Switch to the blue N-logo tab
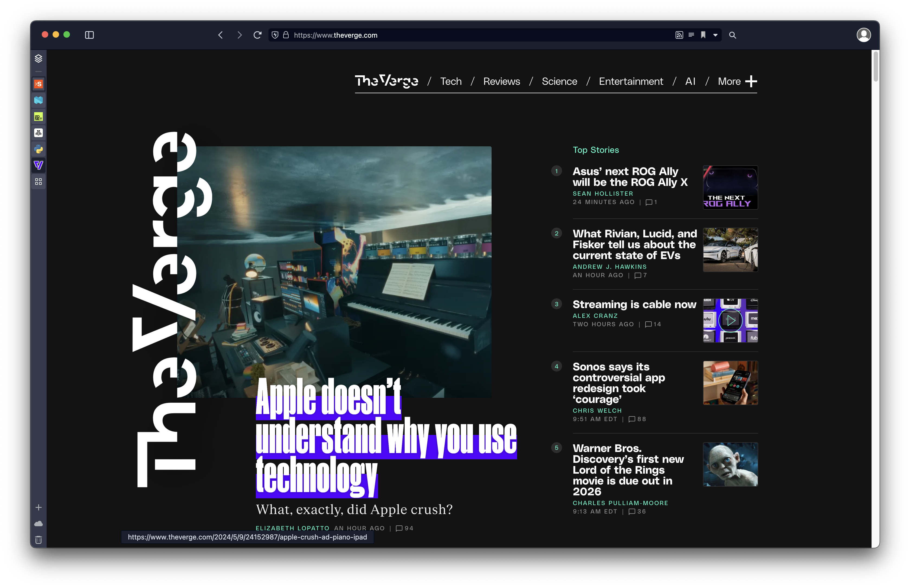The height and width of the screenshot is (588, 910). click(x=38, y=101)
